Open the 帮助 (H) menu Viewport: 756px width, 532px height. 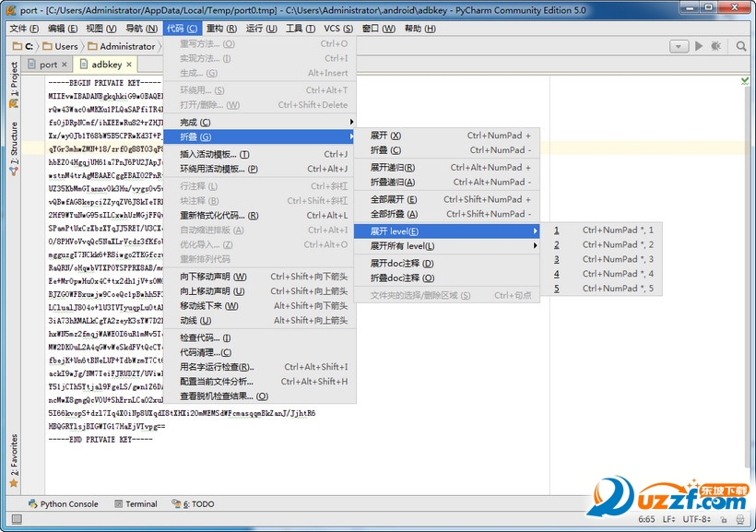point(419,29)
